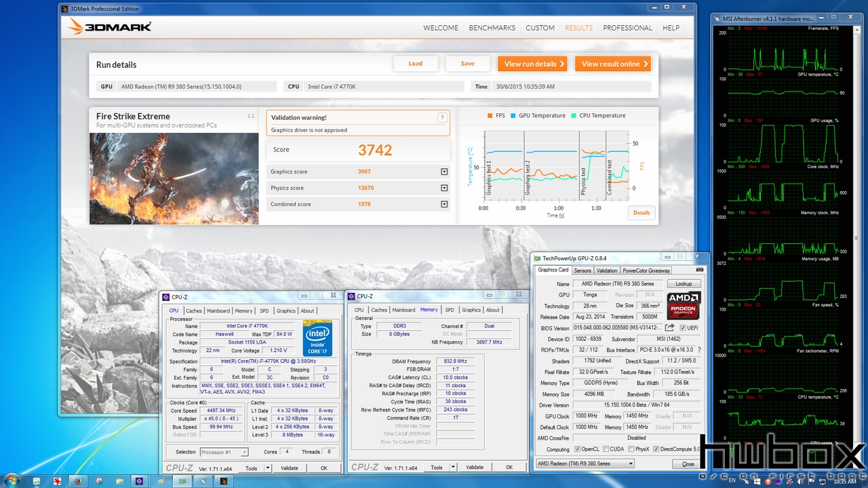Click the EN language indicator in tray

tap(732, 481)
